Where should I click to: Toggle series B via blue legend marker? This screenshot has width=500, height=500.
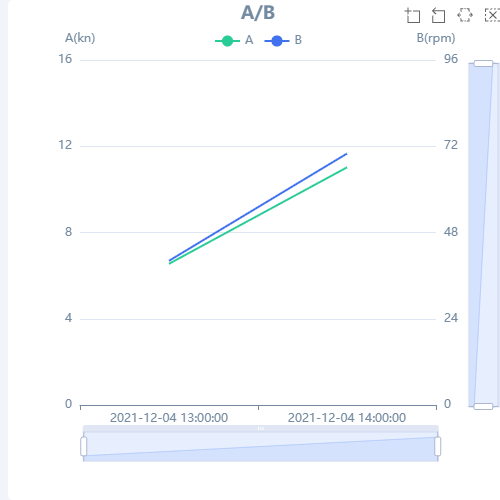tap(277, 41)
